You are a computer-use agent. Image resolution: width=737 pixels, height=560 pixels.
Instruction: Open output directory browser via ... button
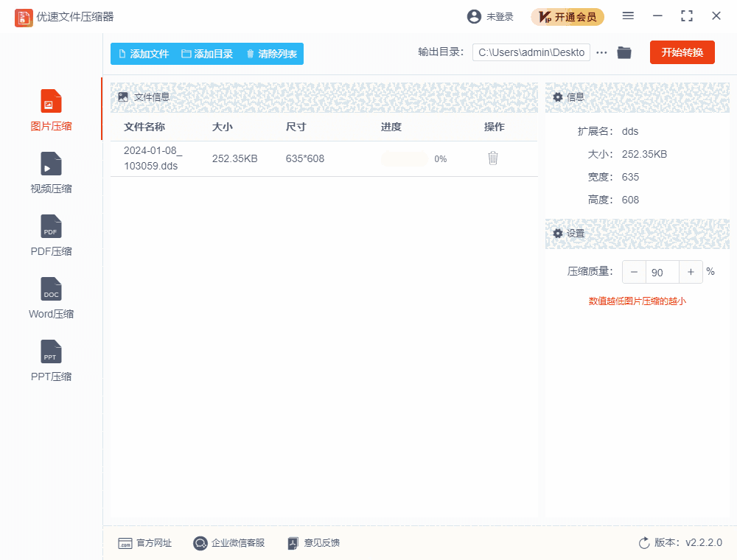coord(601,52)
